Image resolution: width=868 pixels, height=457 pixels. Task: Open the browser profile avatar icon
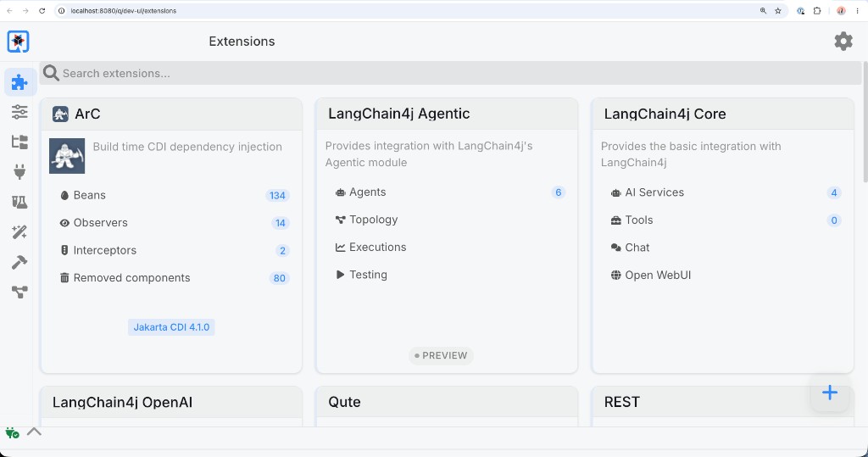[x=841, y=10]
